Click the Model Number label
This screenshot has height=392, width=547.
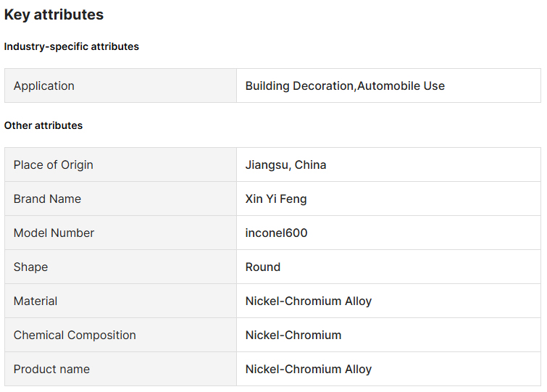pyautogui.click(x=54, y=233)
